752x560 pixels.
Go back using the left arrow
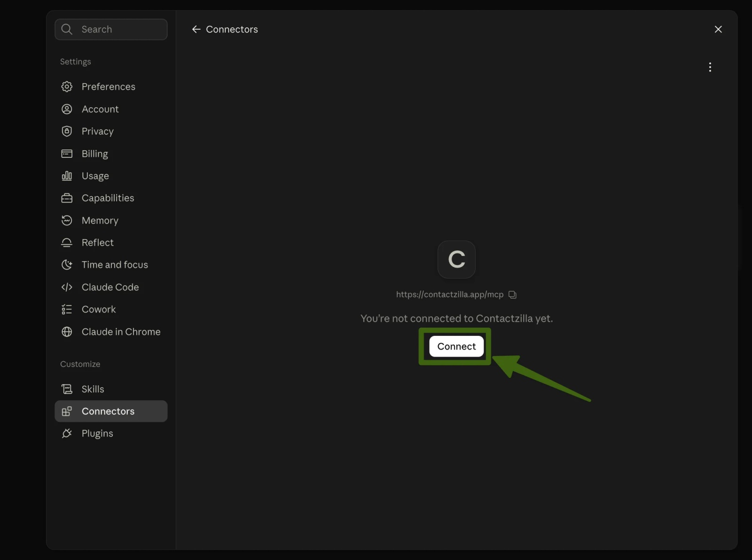(x=196, y=29)
